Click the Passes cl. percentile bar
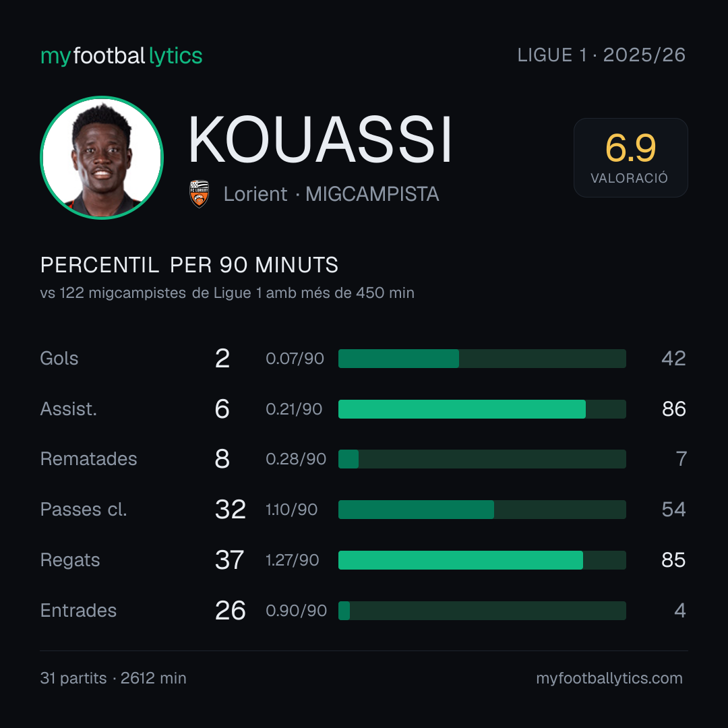The width and height of the screenshot is (728, 728). (x=482, y=510)
